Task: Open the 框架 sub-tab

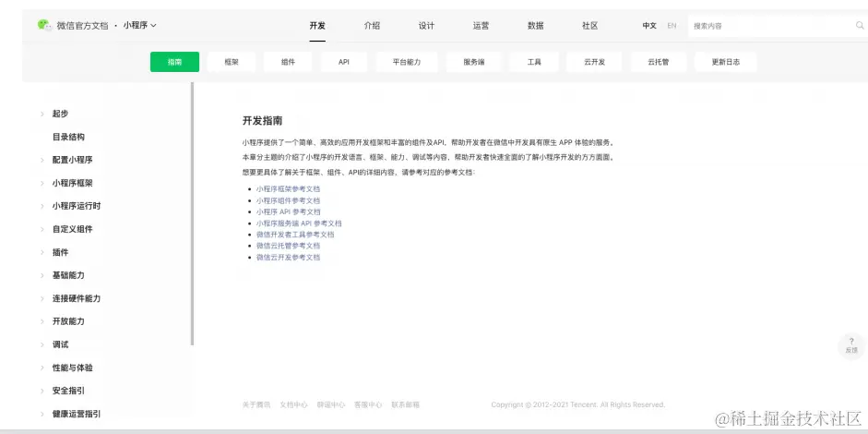Action: pyautogui.click(x=232, y=62)
